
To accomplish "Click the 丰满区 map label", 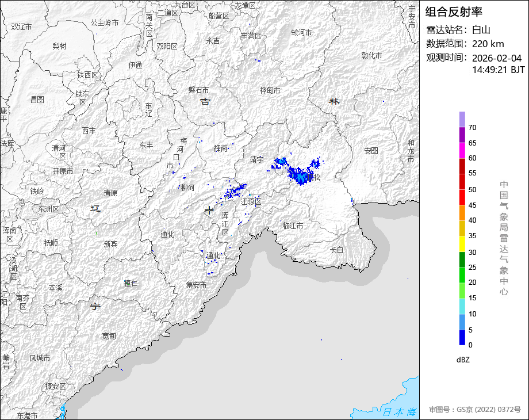I will tap(251, 36).
